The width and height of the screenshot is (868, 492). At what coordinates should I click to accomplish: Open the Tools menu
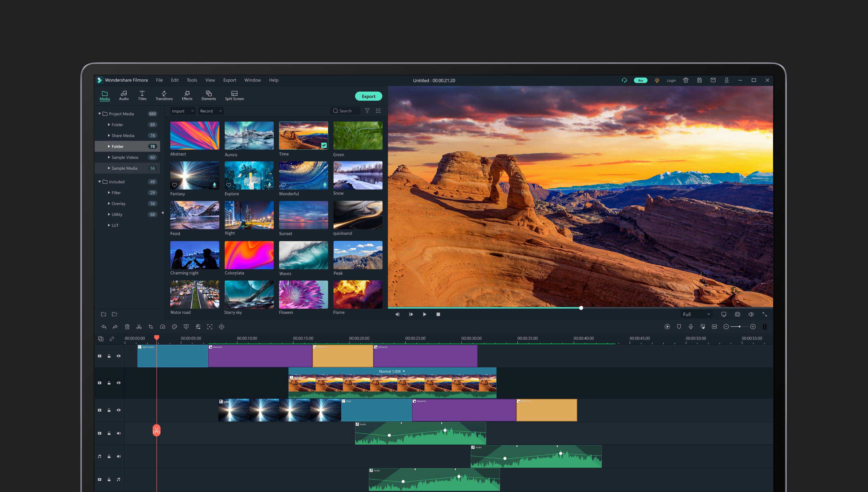(192, 80)
